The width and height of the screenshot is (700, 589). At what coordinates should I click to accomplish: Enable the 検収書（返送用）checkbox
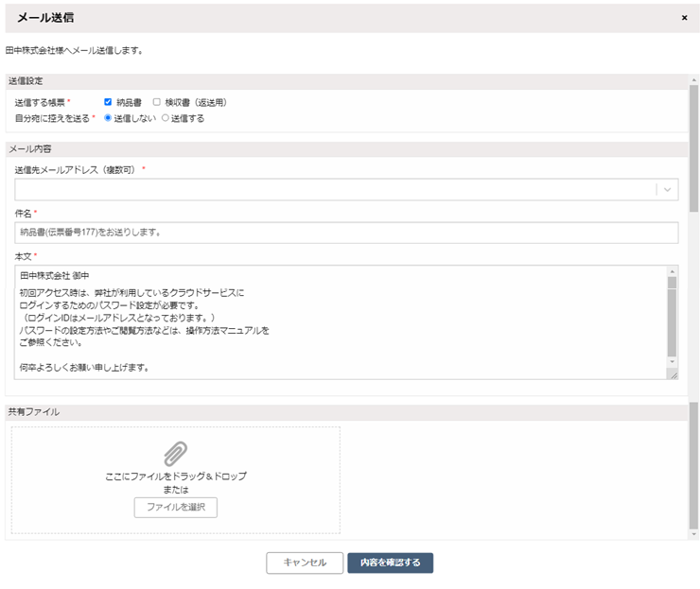(157, 102)
